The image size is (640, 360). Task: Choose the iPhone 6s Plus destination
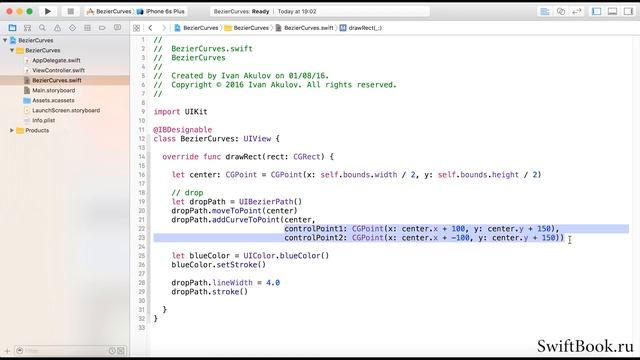coord(161,11)
